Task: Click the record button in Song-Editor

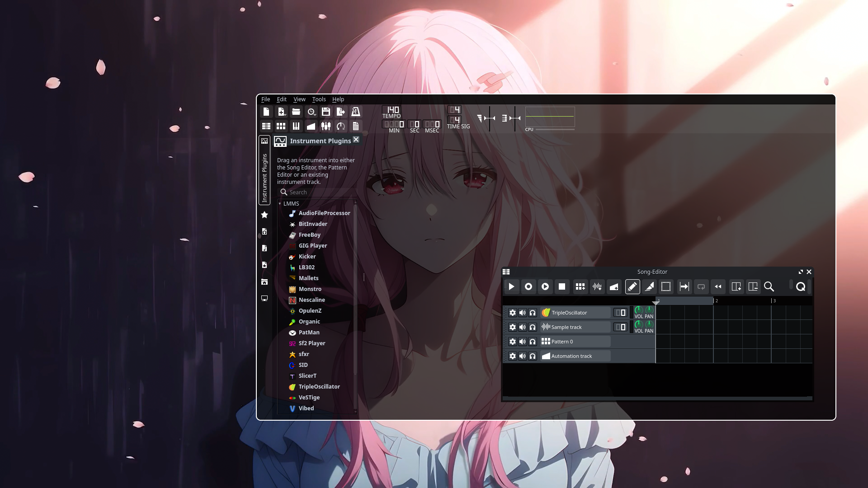Action: pos(528,286)
